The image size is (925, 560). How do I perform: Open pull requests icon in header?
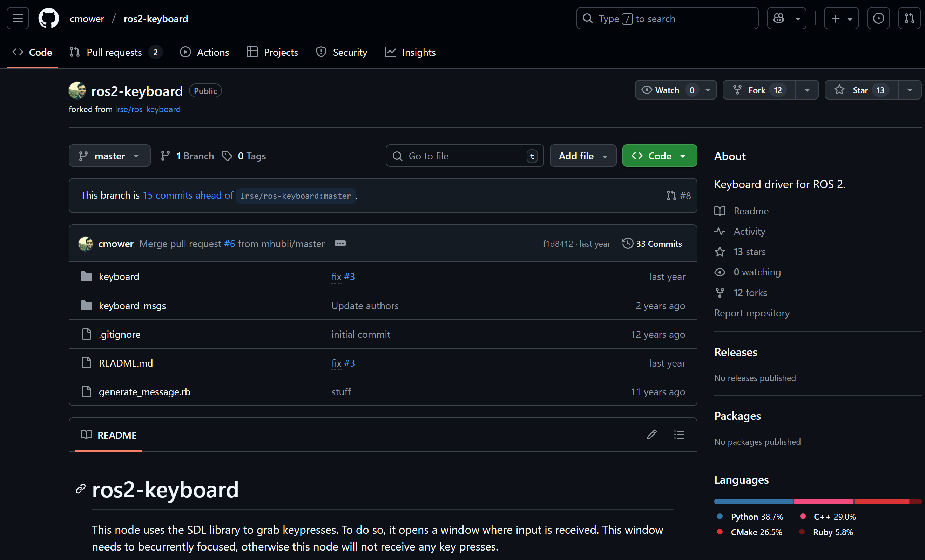909,18
